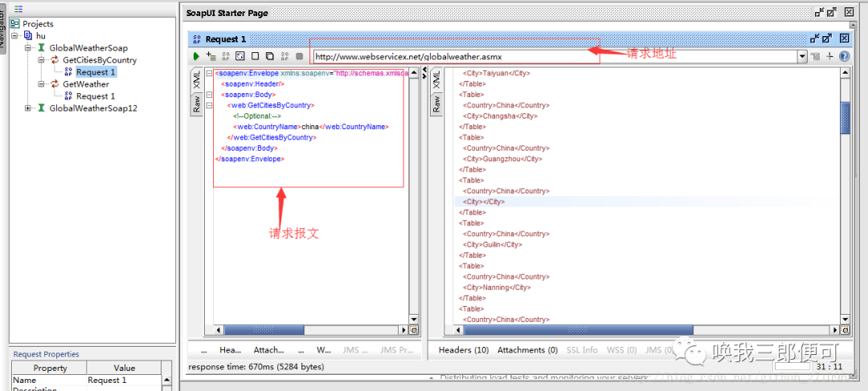Click the request editor horizontal scrollbar thumb
Viewport: 868px width, 391px height.
click(x=264, y=330)
